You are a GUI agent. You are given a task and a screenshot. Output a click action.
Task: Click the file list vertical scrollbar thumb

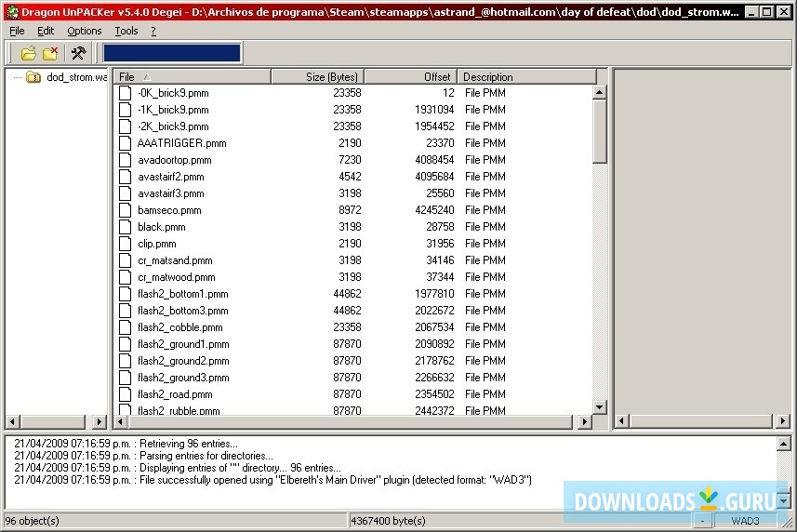pos(600,131)
